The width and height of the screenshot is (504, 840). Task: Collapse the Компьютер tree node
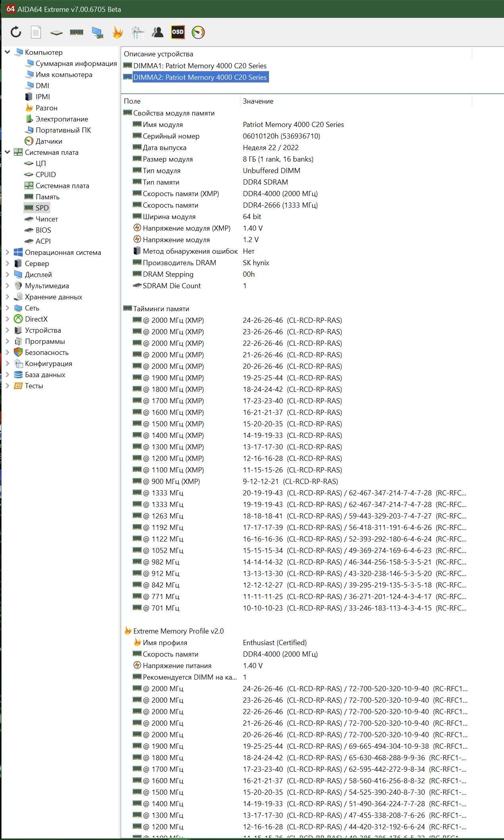point(7,52)
